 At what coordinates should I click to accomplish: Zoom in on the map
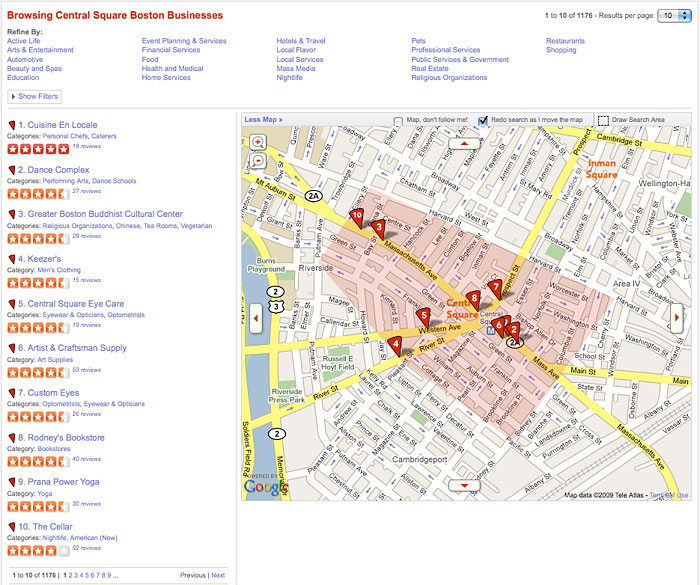coord(258,142)
